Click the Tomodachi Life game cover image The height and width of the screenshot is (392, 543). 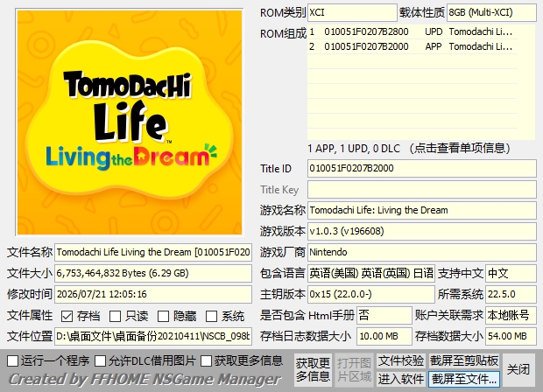click(130, 122)
